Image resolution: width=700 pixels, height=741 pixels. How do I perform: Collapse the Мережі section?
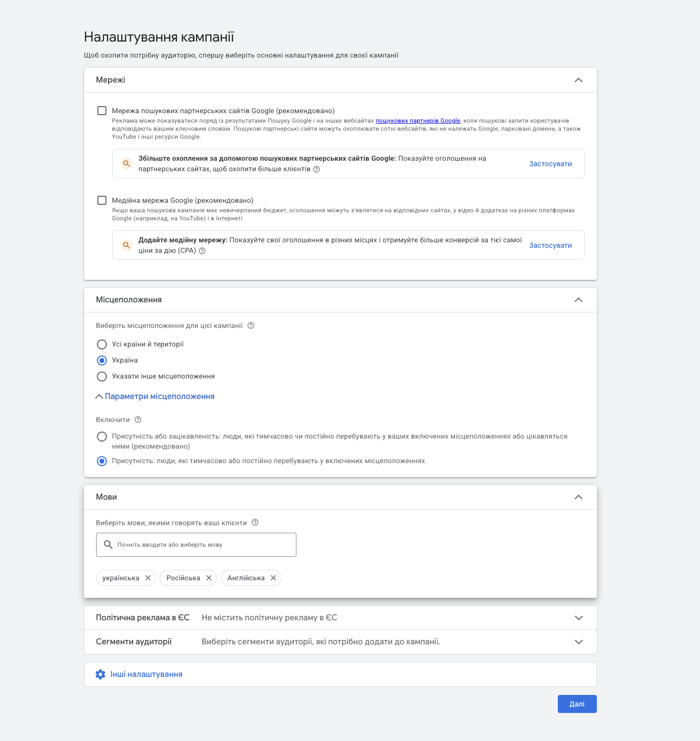(578, 80)
